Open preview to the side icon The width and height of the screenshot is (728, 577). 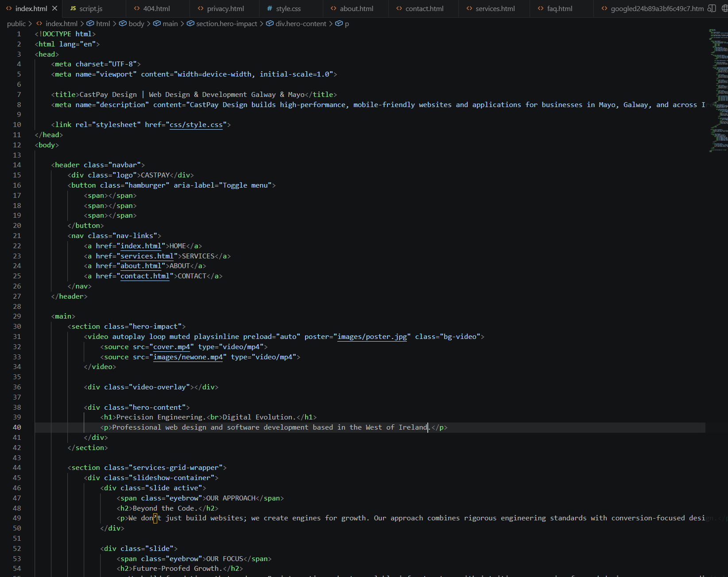click(x=711, y=8)
